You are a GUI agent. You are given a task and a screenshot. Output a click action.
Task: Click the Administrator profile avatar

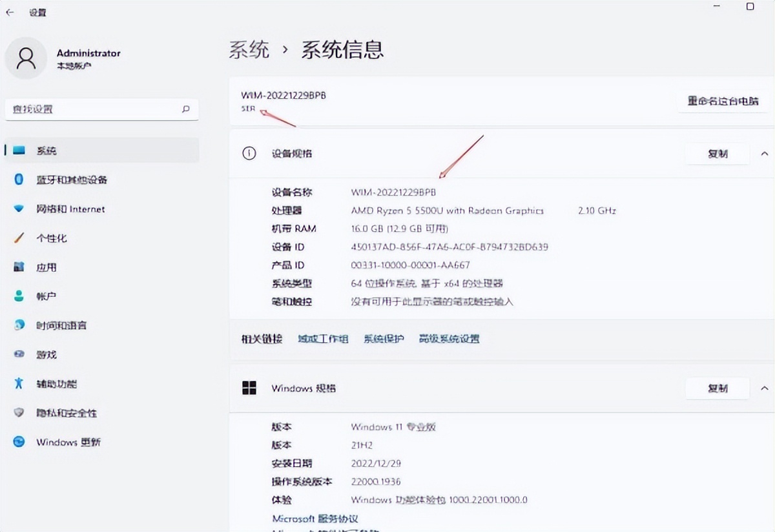click(26, 58)
